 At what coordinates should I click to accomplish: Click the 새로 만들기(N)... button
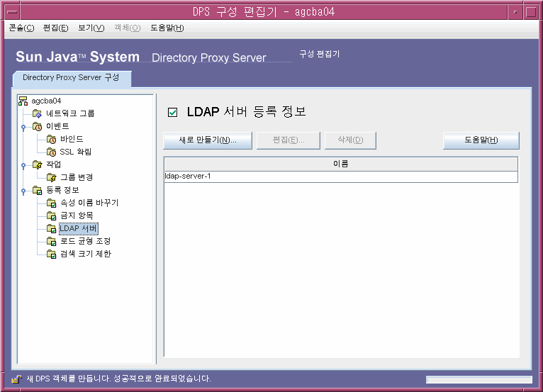tap(208, 140)
